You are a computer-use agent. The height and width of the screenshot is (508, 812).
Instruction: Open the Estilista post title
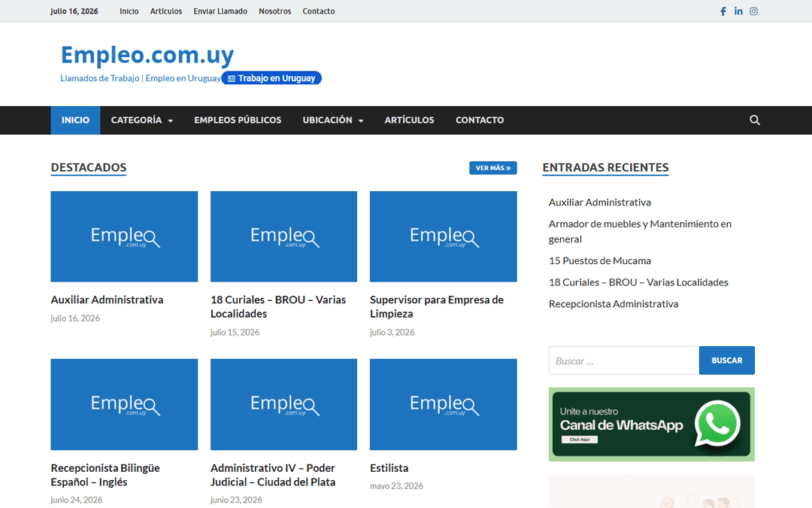[x=389, y=468]
